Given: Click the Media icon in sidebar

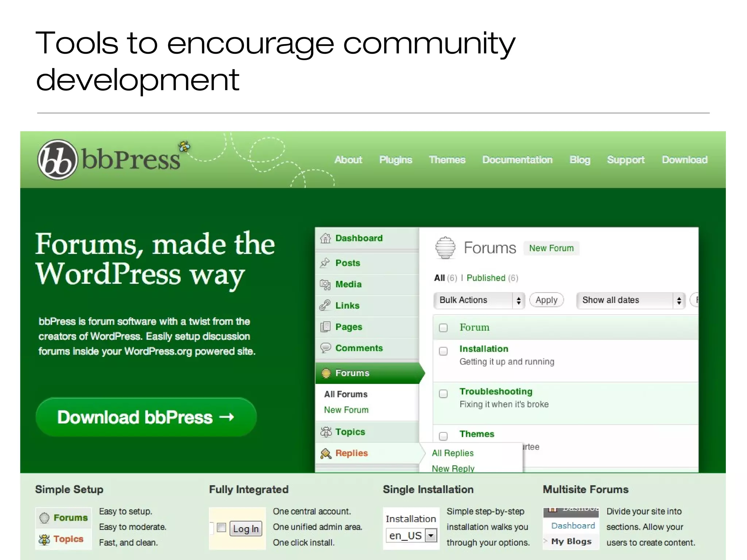Looking at the screenshot, I should pos(325,284).
